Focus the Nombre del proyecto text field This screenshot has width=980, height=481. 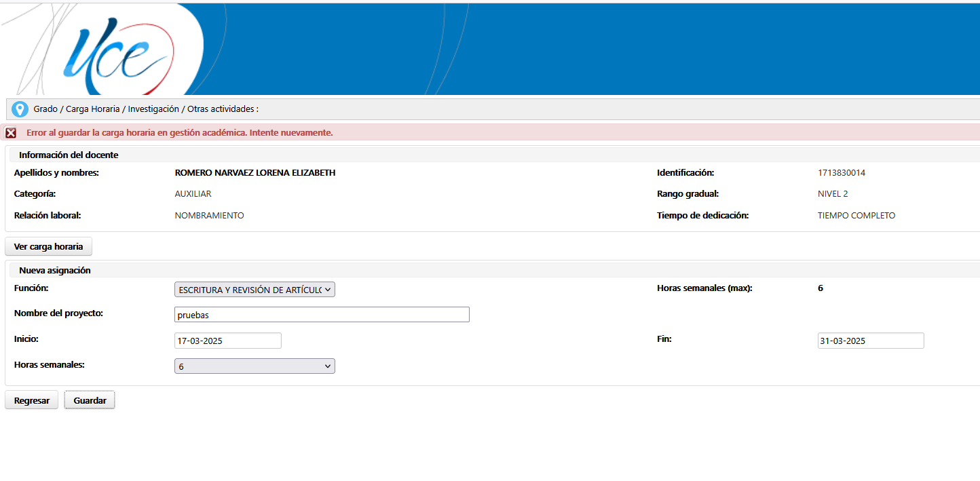[x=322, y=315]
